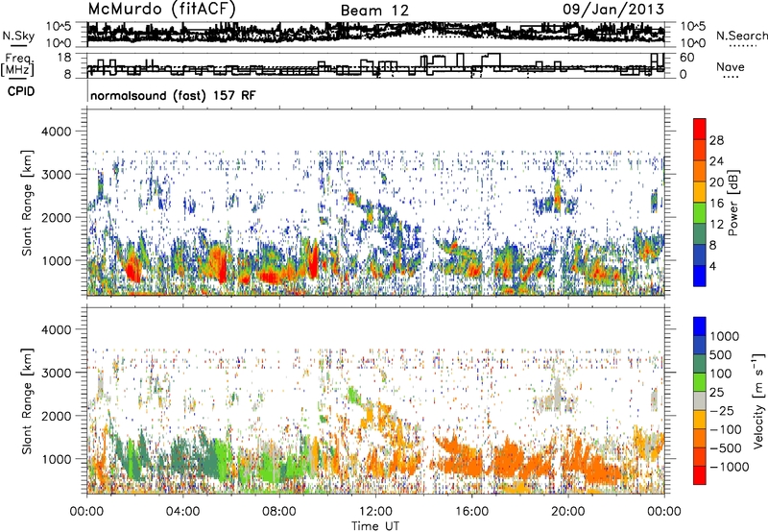Click the blue bottom of power colorbar
The height and width of the screenshot is (532, 768).
pyautogui.click(x=700, y=276)
